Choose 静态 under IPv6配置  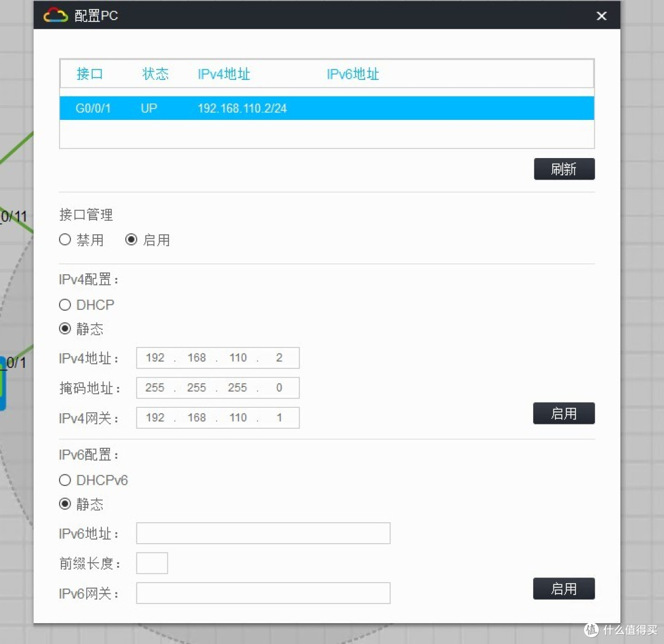[65, 504]
